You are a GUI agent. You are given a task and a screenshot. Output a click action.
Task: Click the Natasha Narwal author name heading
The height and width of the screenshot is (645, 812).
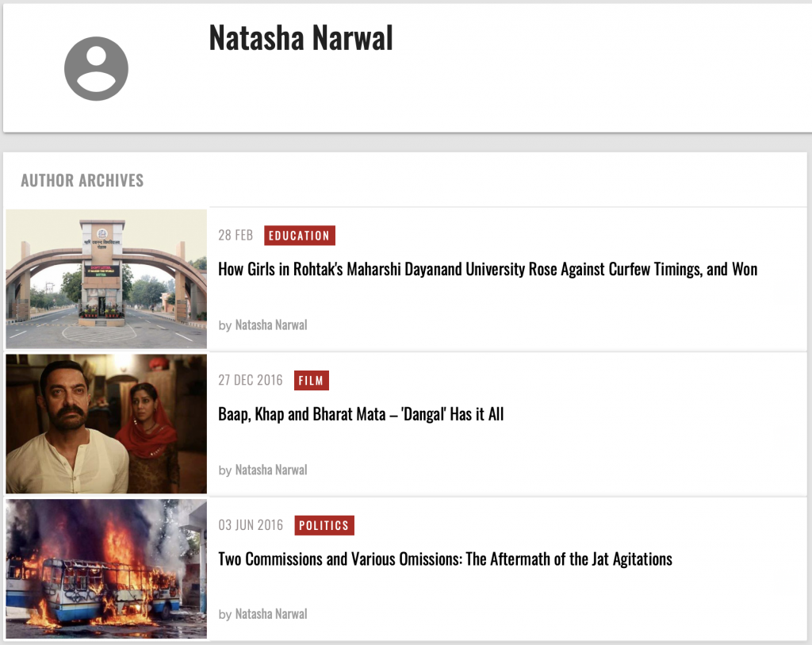click(301, 38)
